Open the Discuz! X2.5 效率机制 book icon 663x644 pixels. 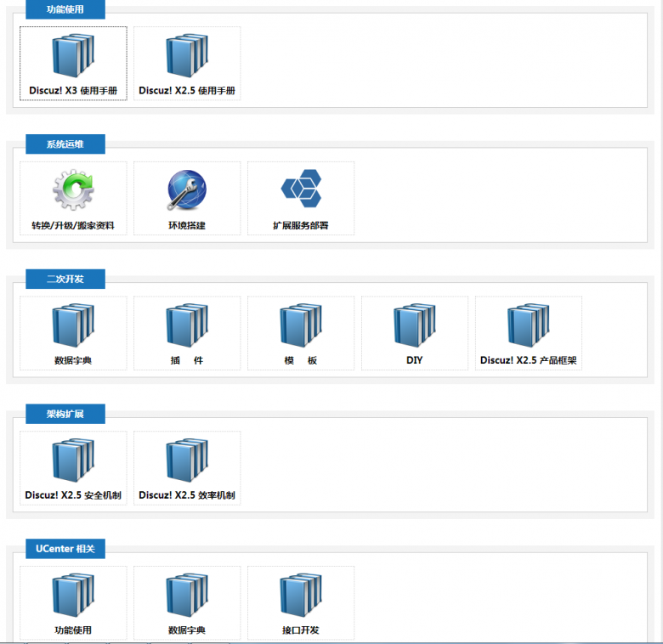point(187,460)
